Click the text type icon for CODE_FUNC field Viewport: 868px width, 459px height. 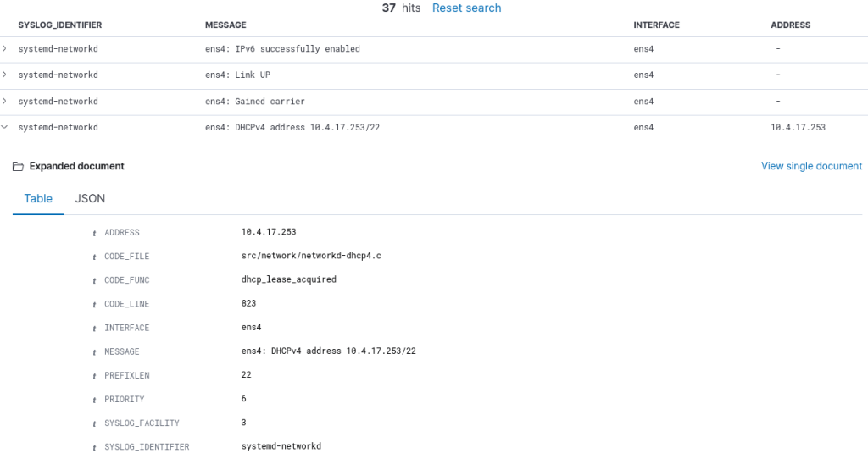(94, 280)
